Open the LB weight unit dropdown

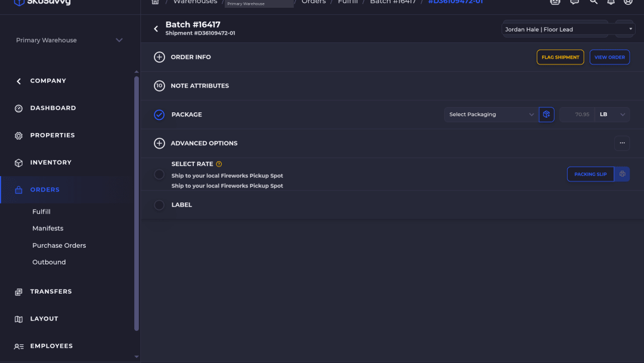(612, 114)
